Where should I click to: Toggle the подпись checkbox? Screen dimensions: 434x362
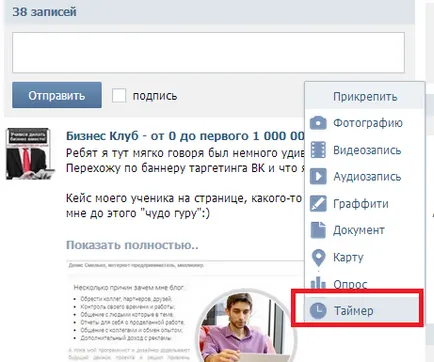point(119,95)
